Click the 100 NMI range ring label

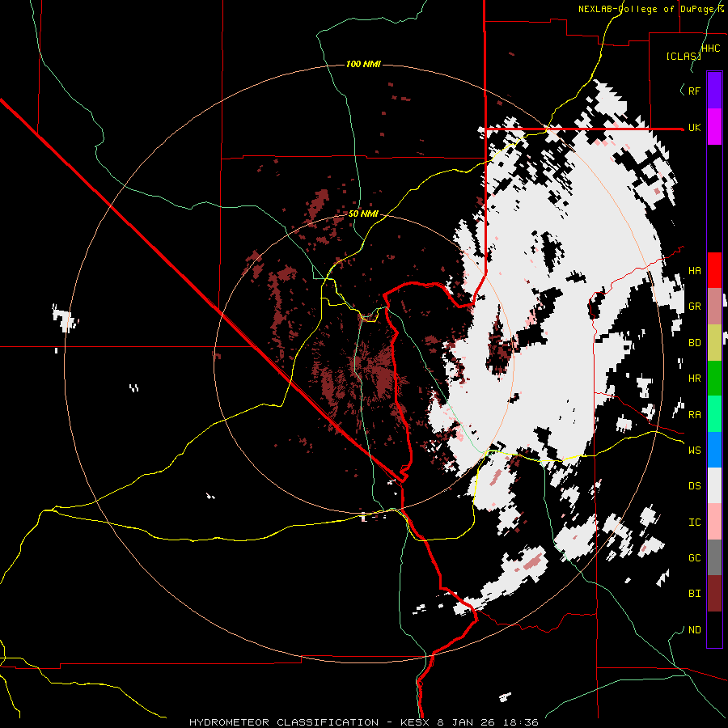tap(363, 64)
